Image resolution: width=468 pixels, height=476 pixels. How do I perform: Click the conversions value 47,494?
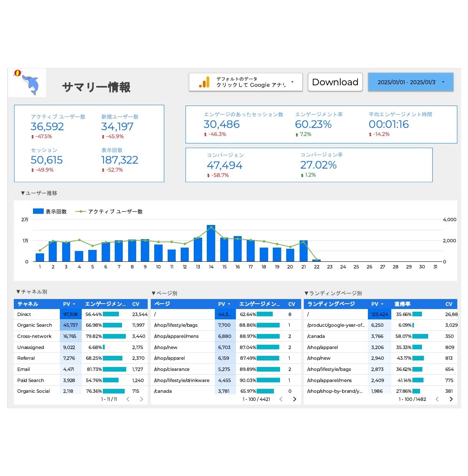click(x=224, y=165)
